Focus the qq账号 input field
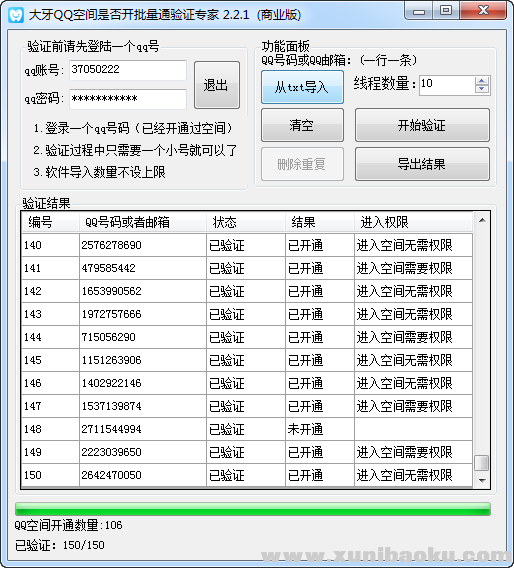Screen dimensions: 514x568 tap(128, 70)
